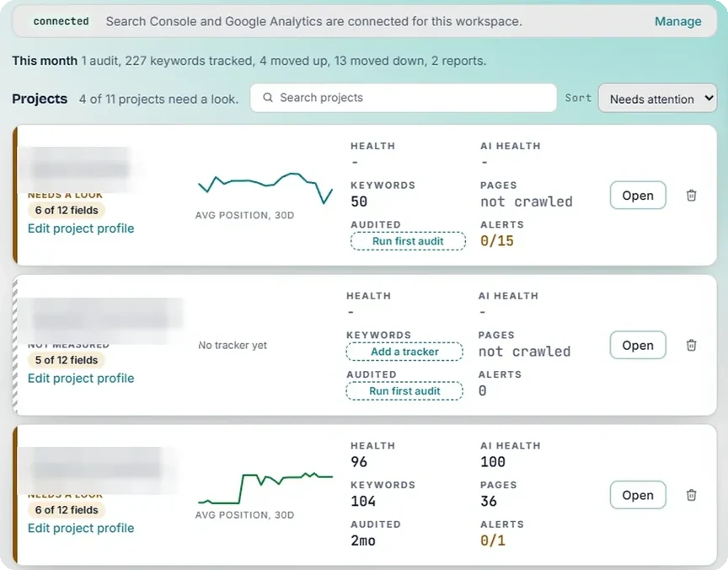This screenshot has width=728, height=570.
Task: Click the AI health score 100
Action: pyautogui.click(x=493, y=462)
